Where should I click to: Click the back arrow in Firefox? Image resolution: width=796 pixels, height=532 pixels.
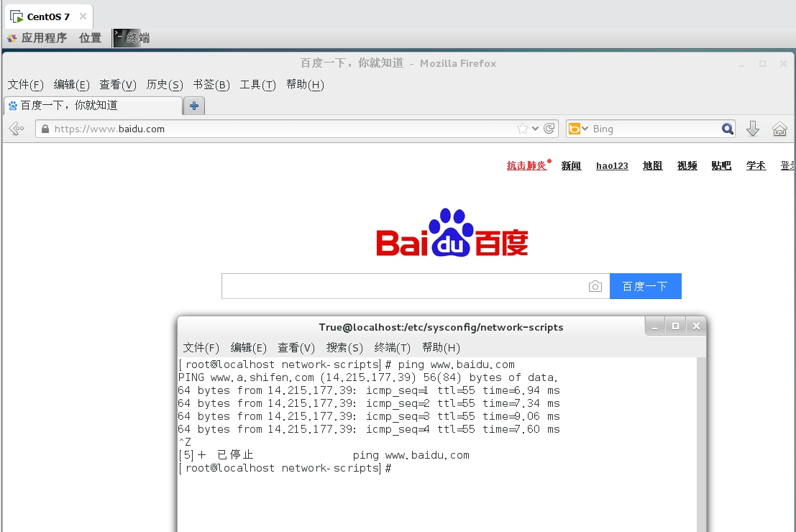(x=17, y=129)
